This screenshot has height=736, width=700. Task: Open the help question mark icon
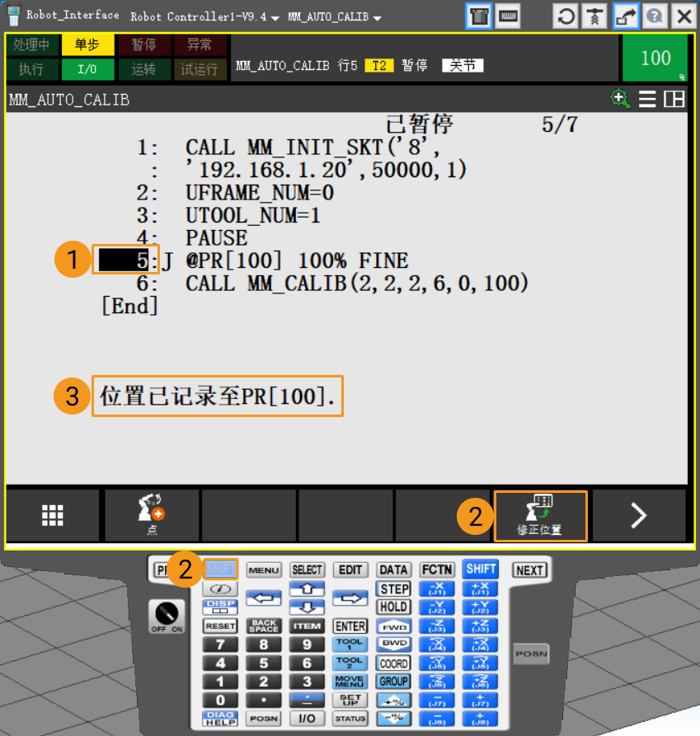654,16
